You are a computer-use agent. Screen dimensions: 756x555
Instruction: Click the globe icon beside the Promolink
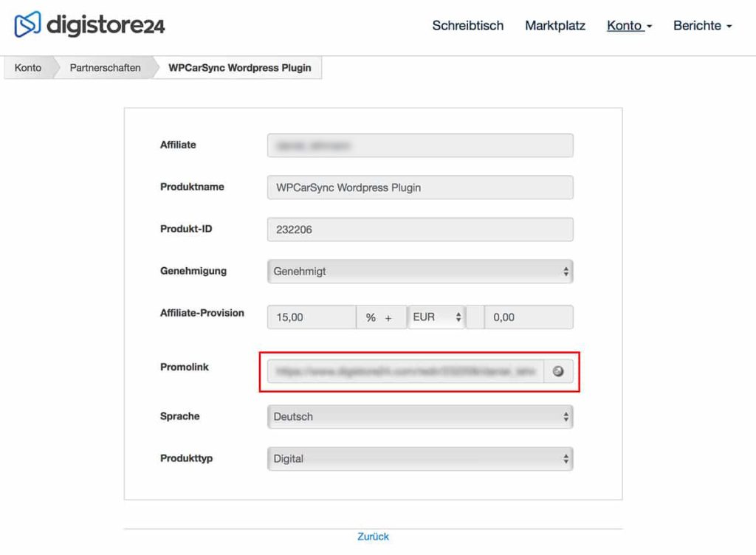558,372
